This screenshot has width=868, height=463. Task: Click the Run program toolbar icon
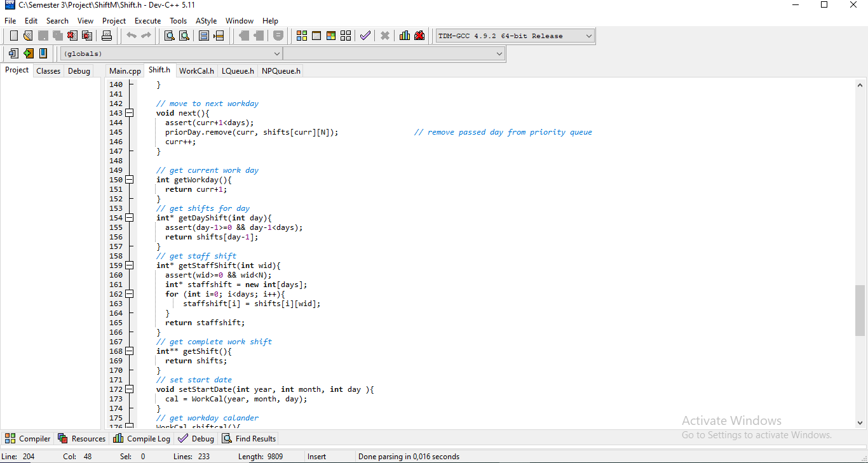click(316, 36)
